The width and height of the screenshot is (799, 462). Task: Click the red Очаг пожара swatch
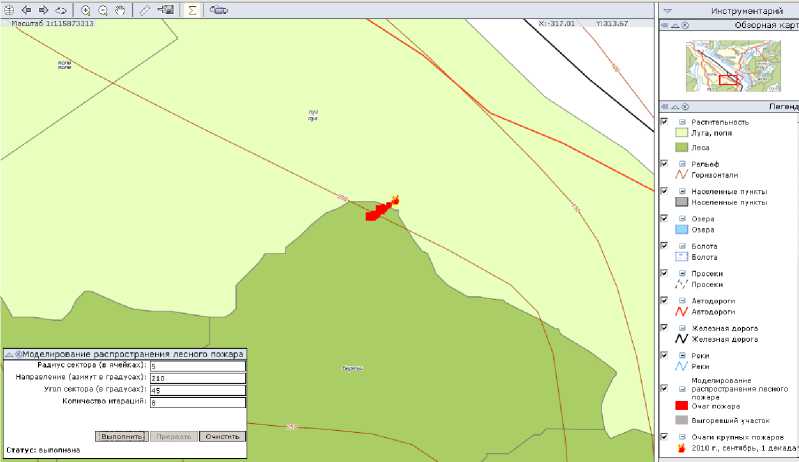(681, 406)
